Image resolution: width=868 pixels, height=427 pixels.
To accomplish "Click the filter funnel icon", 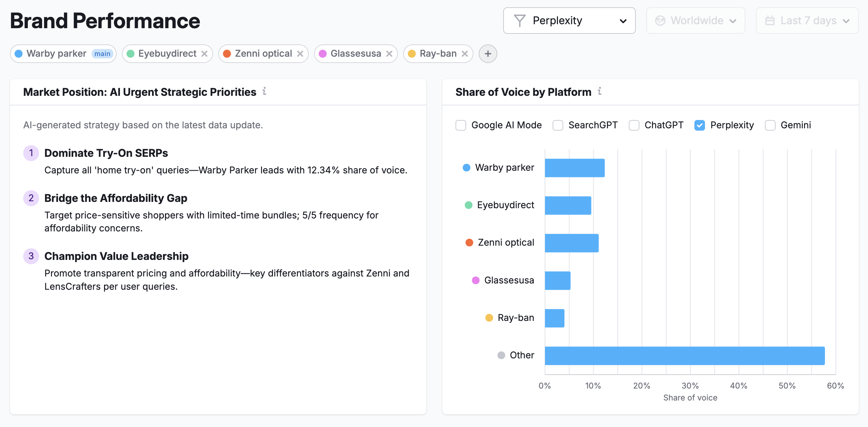I will (x=520, y=21).
